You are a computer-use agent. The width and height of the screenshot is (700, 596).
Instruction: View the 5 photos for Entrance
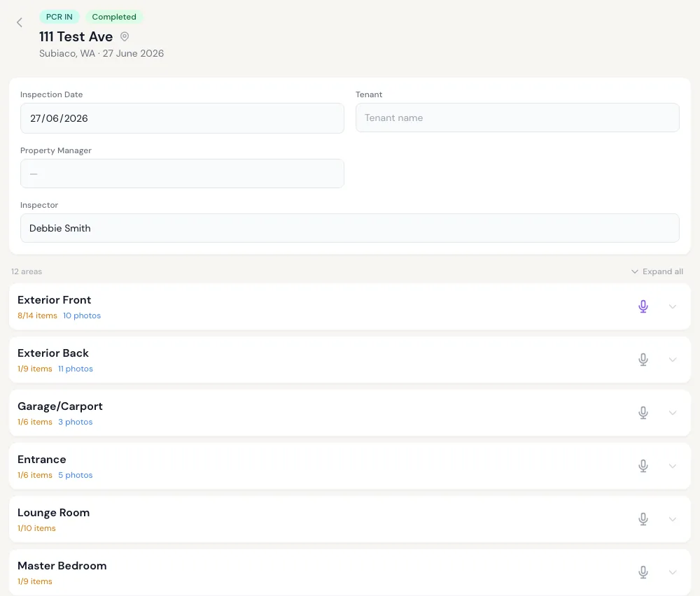pos(76,475)
